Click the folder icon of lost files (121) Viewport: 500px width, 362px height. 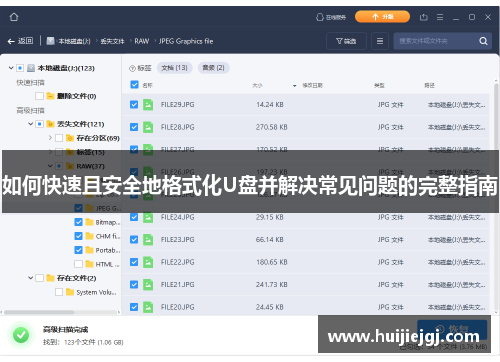tap(50, 124)
